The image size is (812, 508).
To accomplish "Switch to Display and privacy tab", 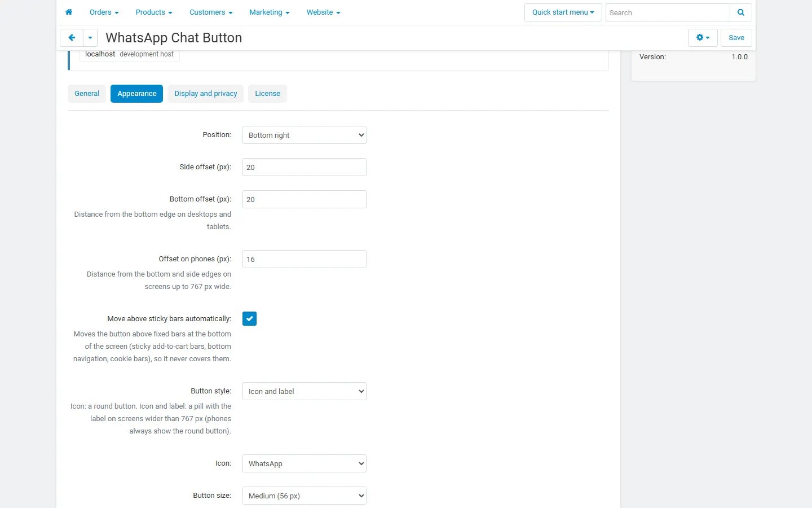I will [206, 94].
